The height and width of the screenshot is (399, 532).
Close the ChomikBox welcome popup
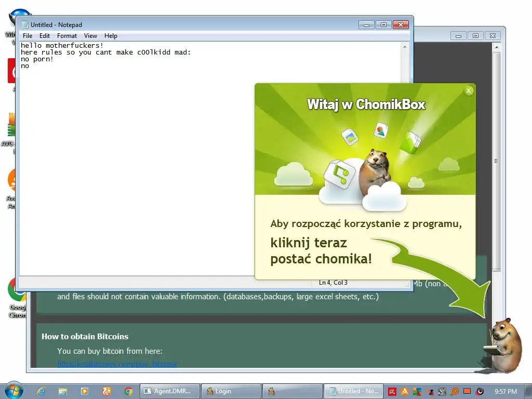[x=469, y=90]
